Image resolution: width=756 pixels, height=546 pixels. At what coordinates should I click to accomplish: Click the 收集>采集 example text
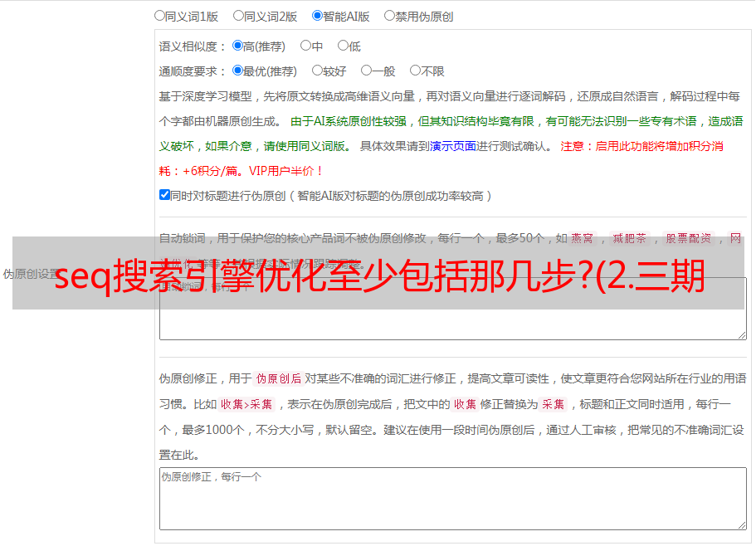coord(246,404)
